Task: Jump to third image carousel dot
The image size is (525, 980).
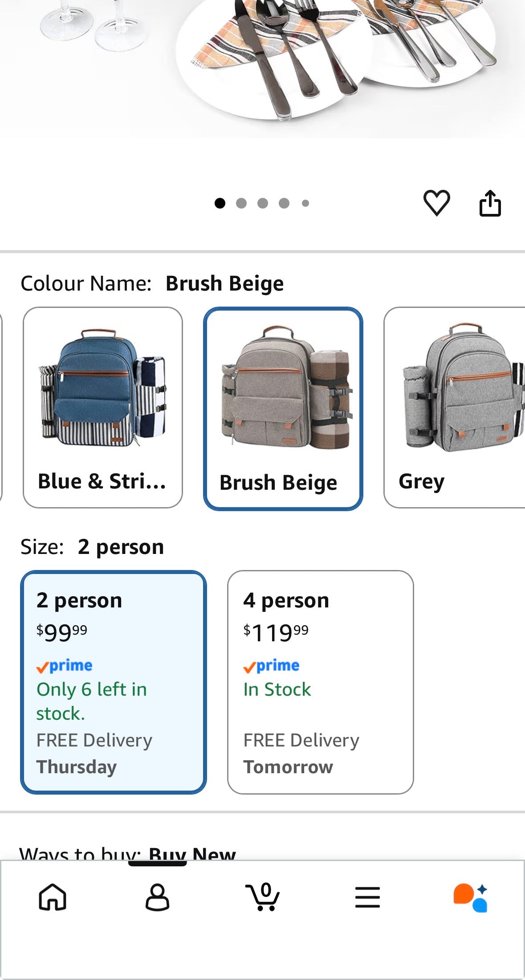Action: pos(263,203)
